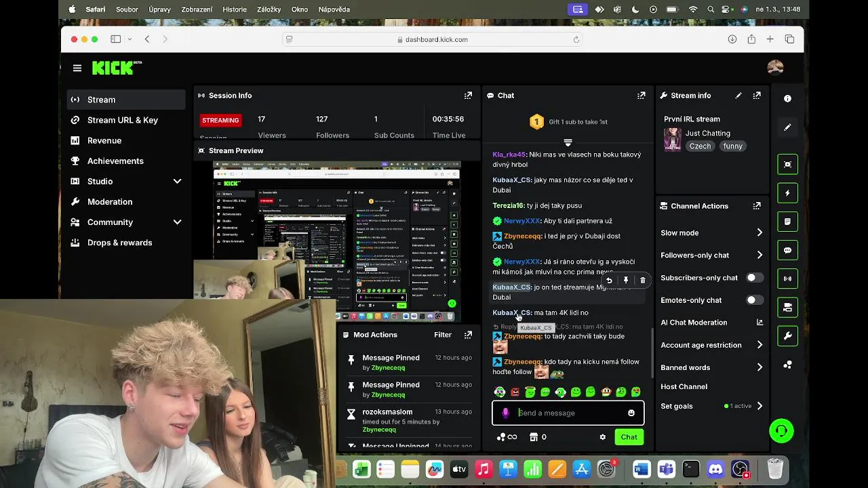Image resolution: width=868 pixels, height=488 pixels.
Task: Insert the red angry quick emote
Action: tap(515, 392)
